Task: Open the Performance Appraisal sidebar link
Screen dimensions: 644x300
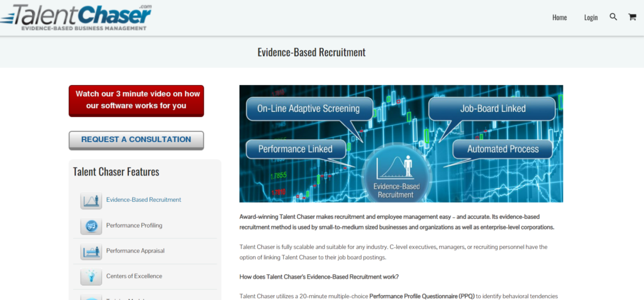Action: pyautogui.click(x=135, y=251)
